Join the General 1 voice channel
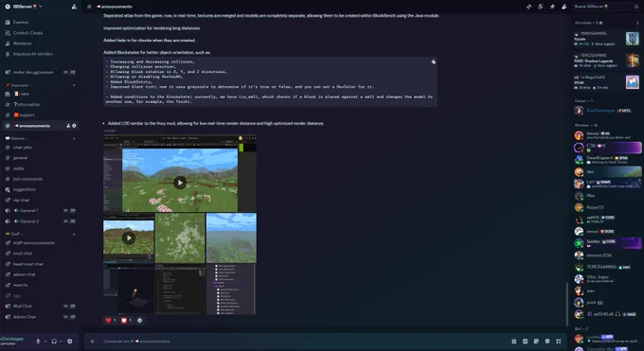Viewport: 644px width, 351px height. pyautogui.click(x=40, y=211)
